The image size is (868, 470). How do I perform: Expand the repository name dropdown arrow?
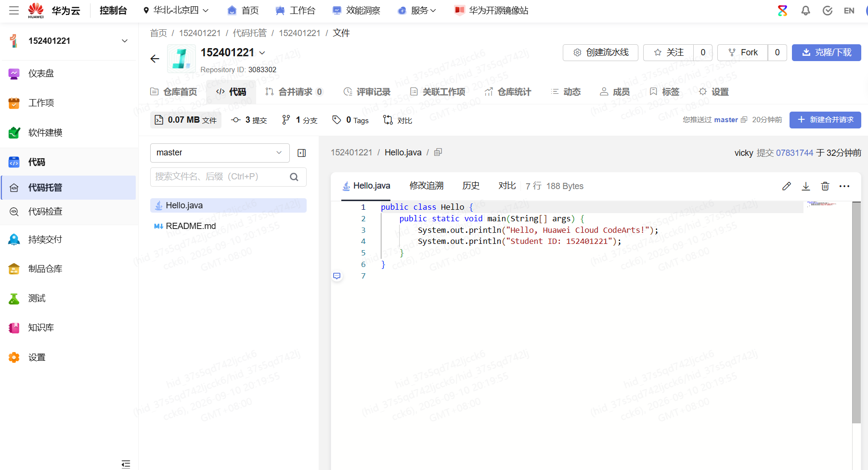[262, 53]
